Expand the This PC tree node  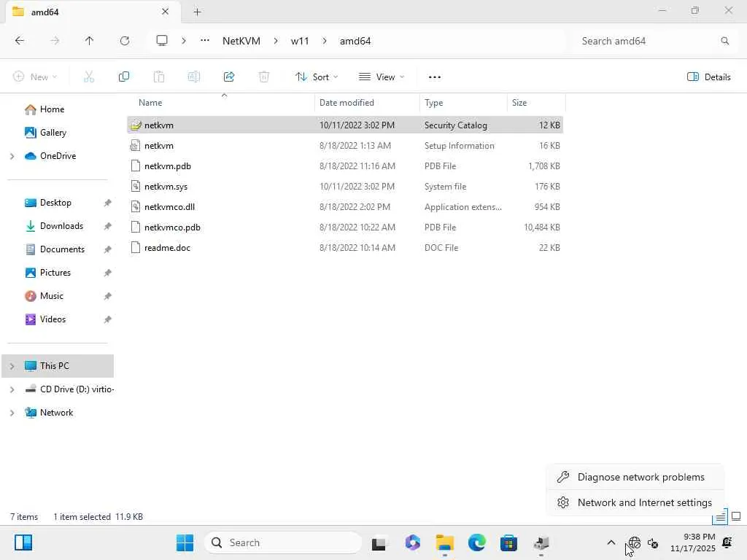coord(12,366)
